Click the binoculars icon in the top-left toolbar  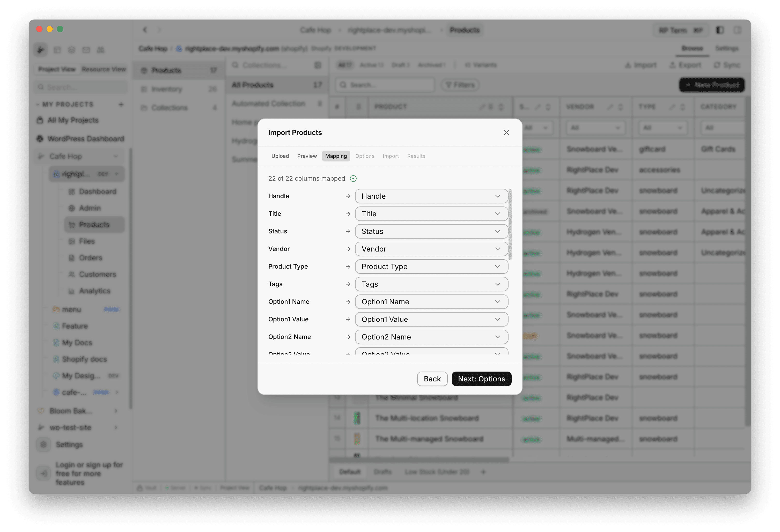tap(101, 50)
